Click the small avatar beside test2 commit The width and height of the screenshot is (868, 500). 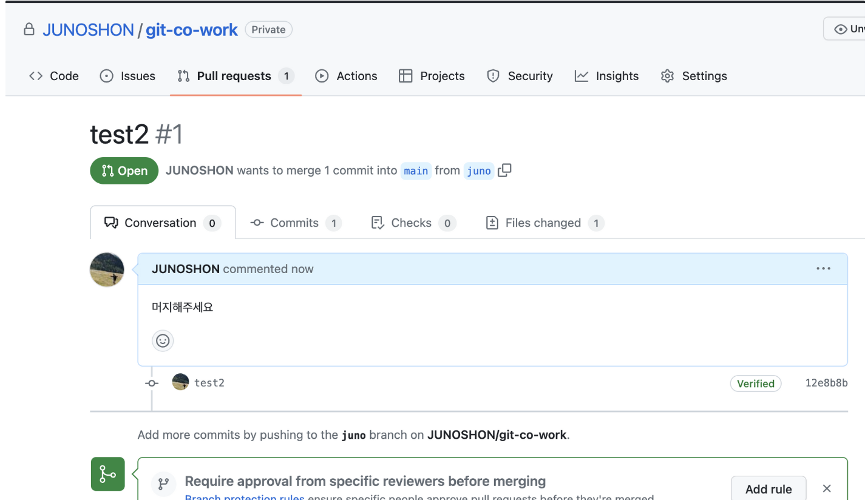pyautogui.click(x=180, y=382)
